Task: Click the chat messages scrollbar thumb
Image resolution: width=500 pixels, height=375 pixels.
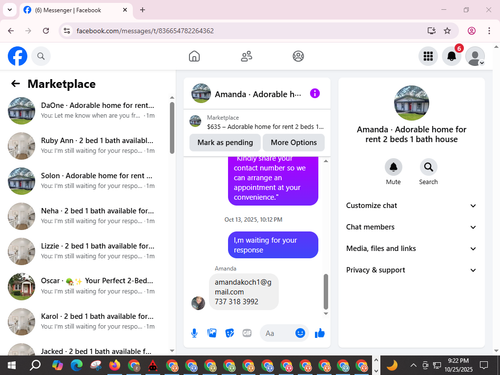Action: [x=326, y=292]
